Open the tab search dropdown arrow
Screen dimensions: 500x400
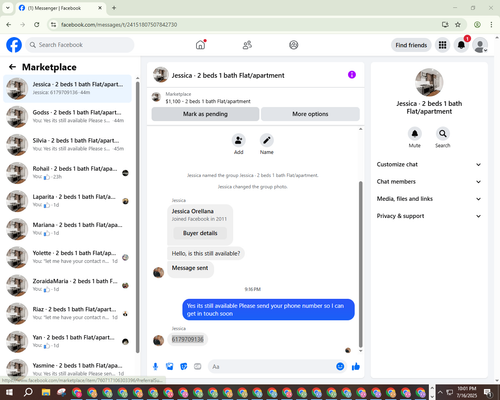pyautogui.click(x=7, y=8)
